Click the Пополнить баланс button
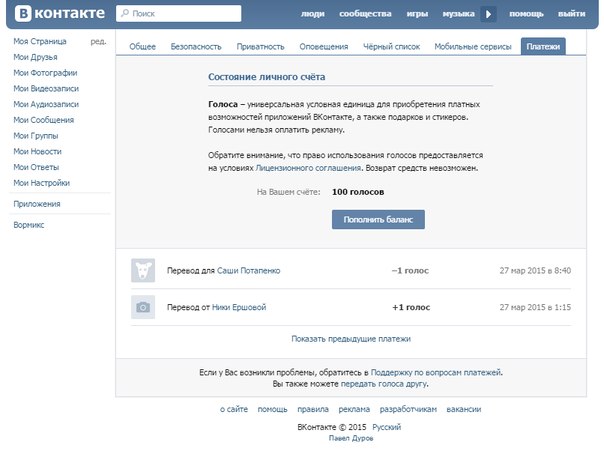This screenshot has height=457, width=604. (x=378, y=220)
